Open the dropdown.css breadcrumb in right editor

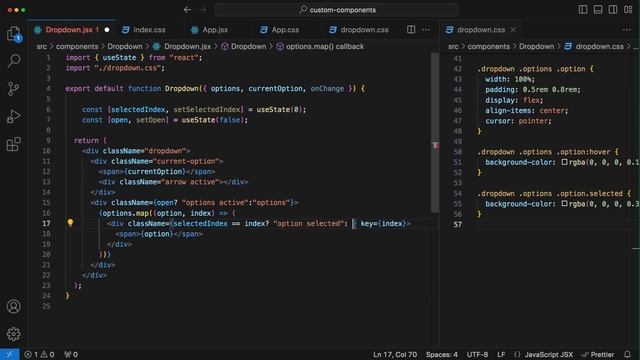coord(594,46)
